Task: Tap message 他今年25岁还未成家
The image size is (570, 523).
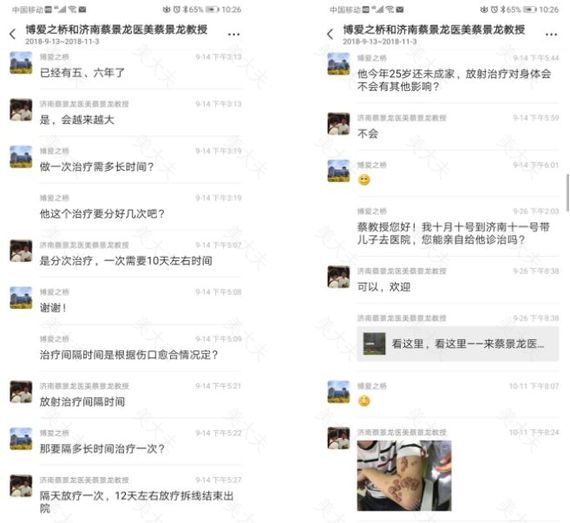Action: pyautogui.click(x=454, y=80)
